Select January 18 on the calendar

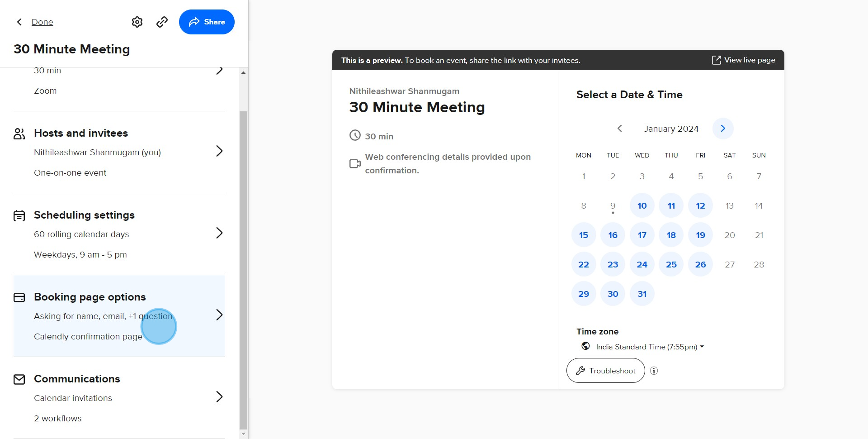(x=671, y=235)
